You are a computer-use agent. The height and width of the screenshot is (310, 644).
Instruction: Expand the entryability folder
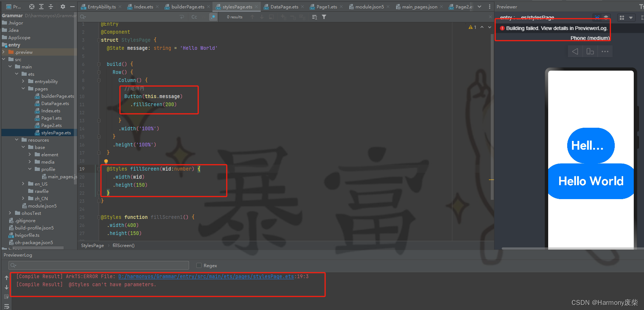click(x=23, y=81)
